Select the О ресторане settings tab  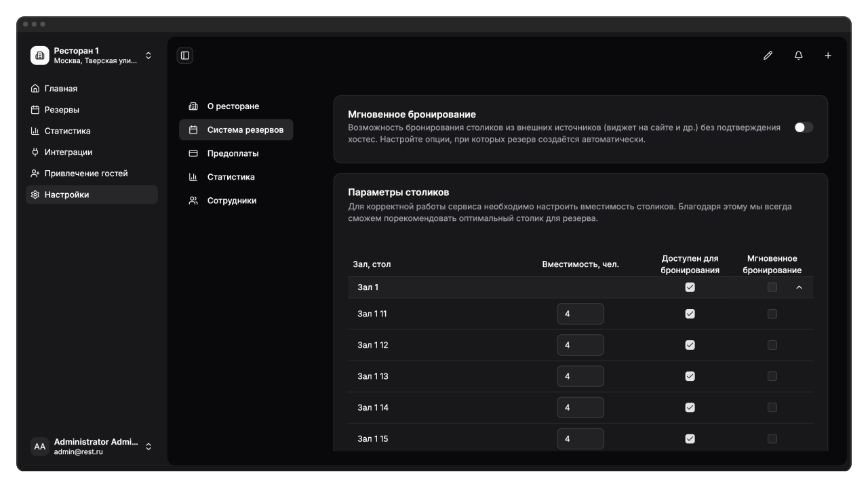click(x=233, y=106)
